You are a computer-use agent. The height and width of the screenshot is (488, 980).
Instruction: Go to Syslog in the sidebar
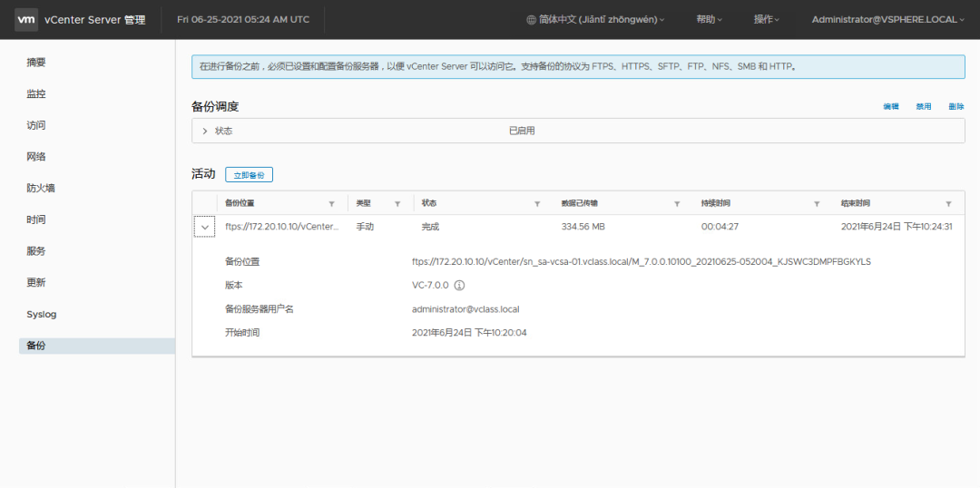(41, 314)
